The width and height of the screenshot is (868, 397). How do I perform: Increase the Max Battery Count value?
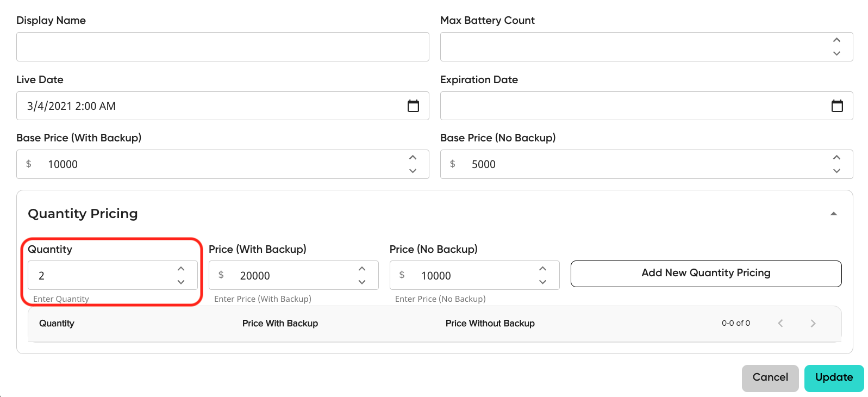point(836,40)
